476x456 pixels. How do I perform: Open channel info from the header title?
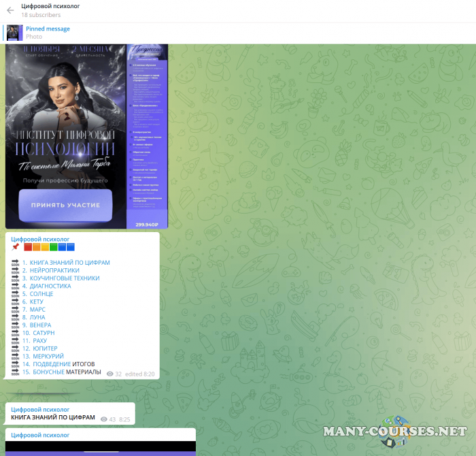[50, 6]
